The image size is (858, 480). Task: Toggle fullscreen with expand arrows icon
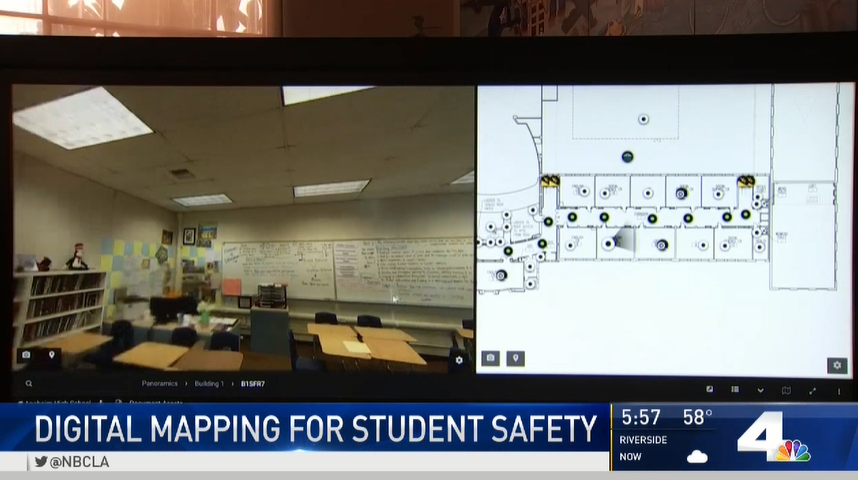point(812,390)
